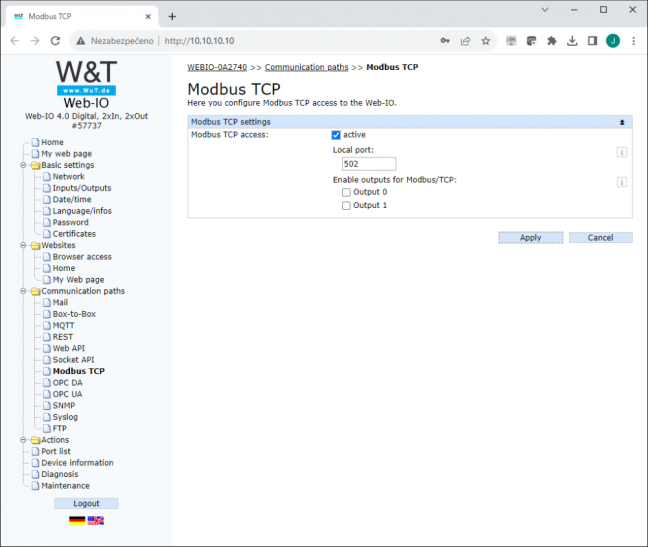Image resolution: width=648 pixels, height=547 pixels.
Task: Collapse the Communication paths tree node
Action: (24, 291)
